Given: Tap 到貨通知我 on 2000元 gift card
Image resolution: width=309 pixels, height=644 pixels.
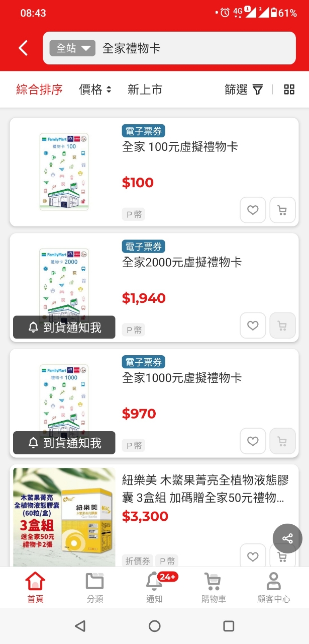Looking at the screenshot, I should 64,328.
